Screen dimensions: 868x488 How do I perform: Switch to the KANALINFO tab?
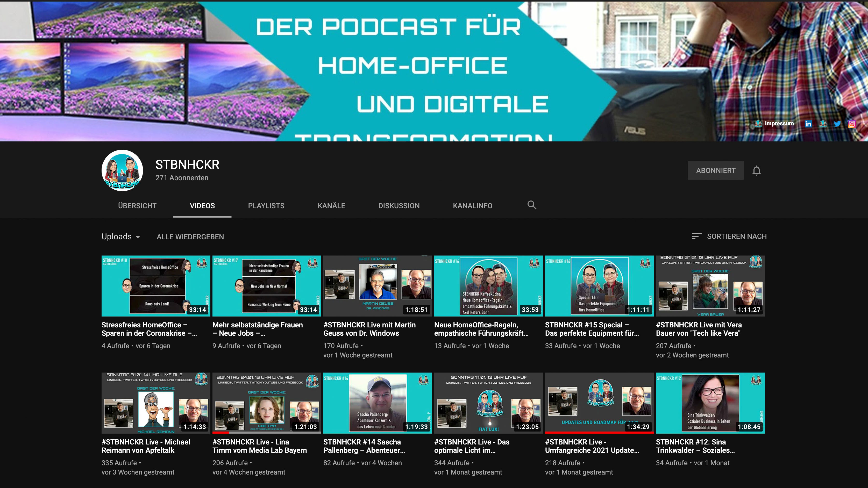pyautogui.click(x=472, y=206)
